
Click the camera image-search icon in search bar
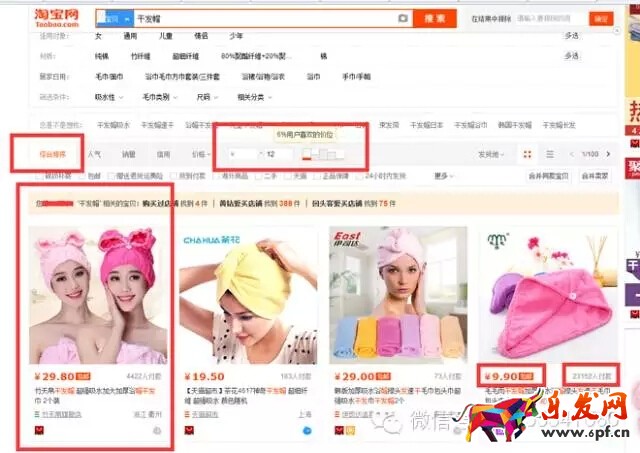[402, 18]
